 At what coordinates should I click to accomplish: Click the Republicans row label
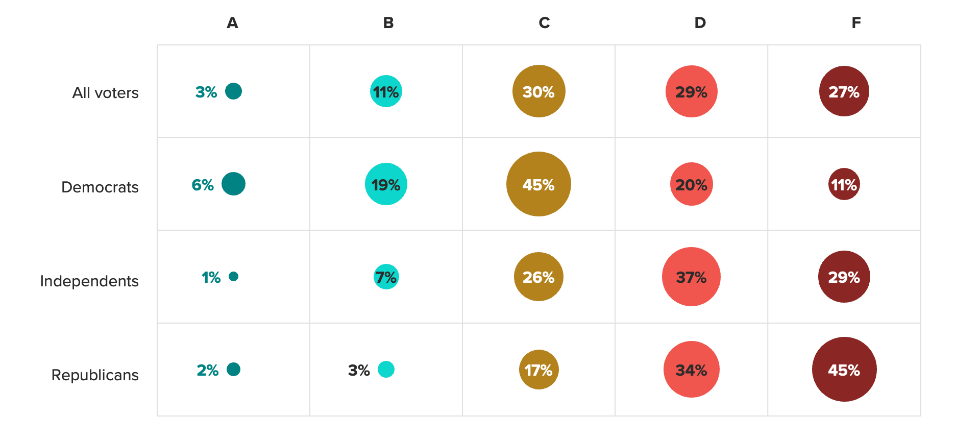[x=95, y=375]
